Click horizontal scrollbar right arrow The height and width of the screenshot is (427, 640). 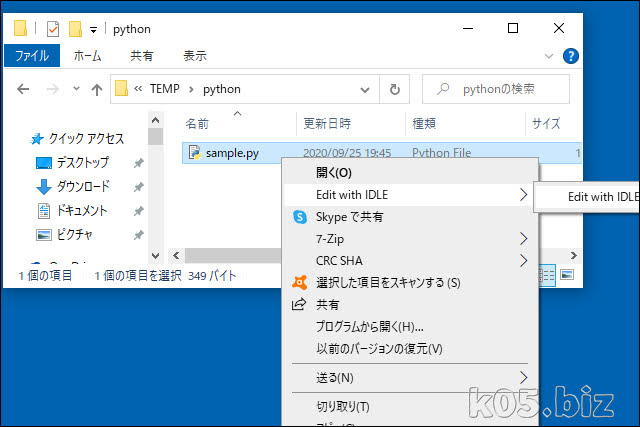573,256
